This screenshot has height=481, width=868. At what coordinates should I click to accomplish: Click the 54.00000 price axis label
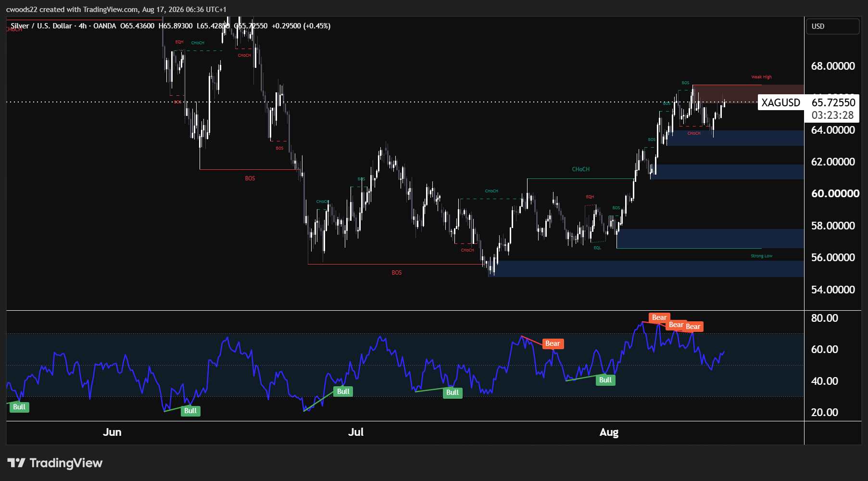pos(833,290)
